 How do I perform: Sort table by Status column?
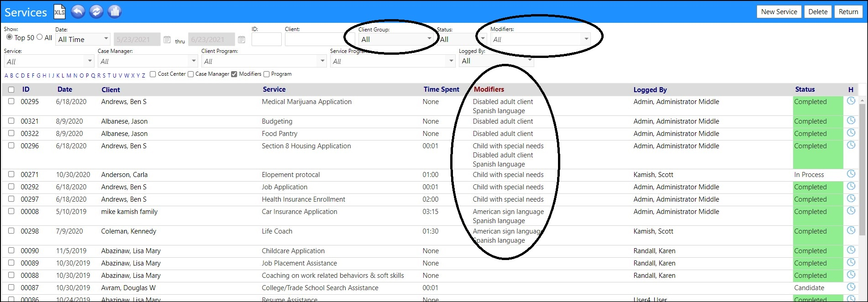pyautogui.click(x=805, y=89)
